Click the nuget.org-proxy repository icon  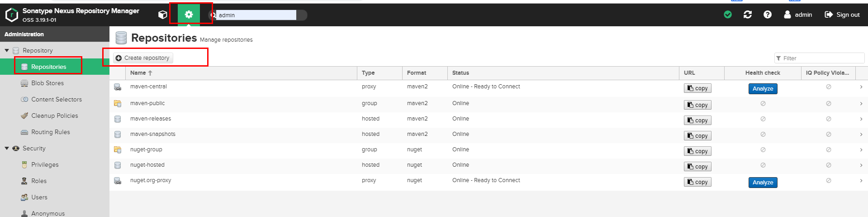118,181
